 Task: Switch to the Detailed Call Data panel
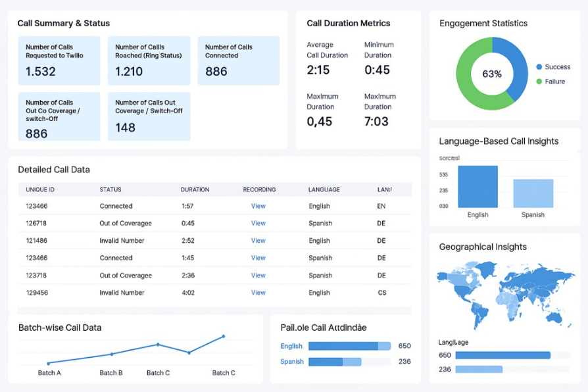click(x=55, y=170)
